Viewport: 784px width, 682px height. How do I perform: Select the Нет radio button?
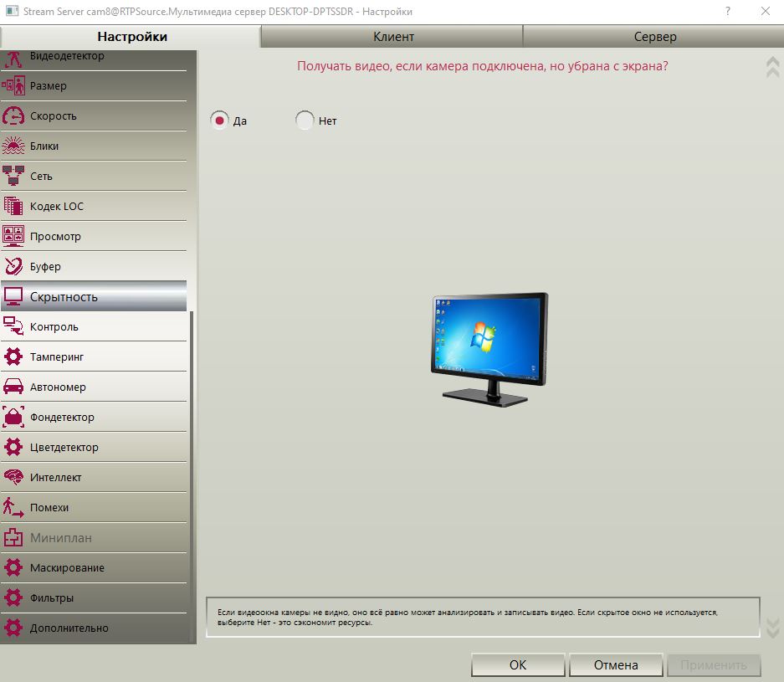point(305,121)
